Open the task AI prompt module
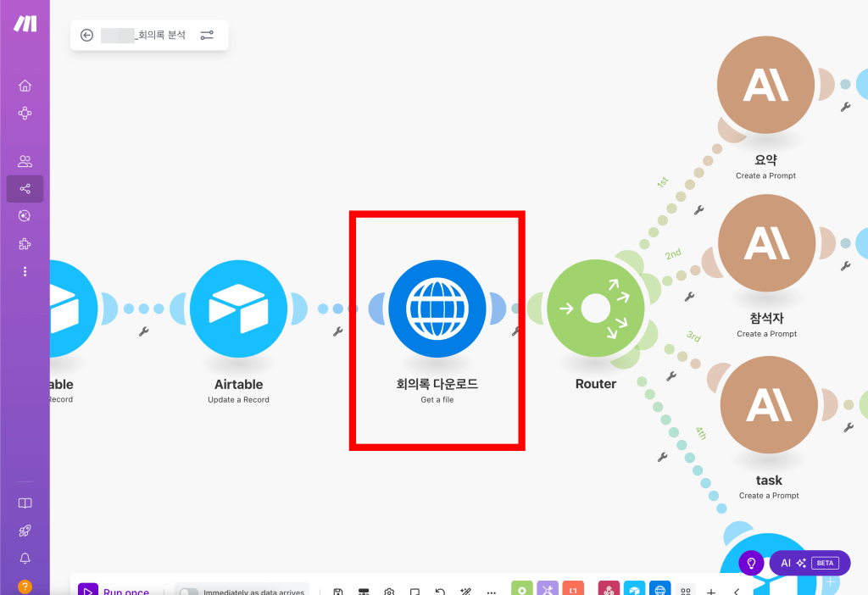 click(x=768, y=404)
